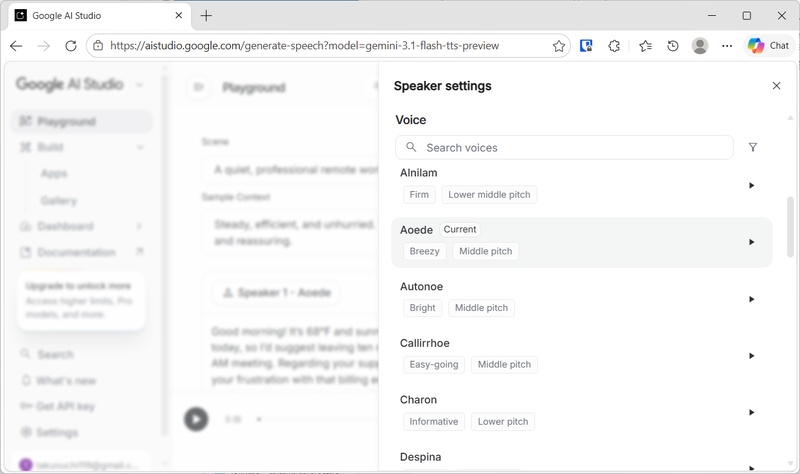This screenshot has height=474, width=800.
Task: Open Get API key in the sidebar
Action: click(57, 406)
